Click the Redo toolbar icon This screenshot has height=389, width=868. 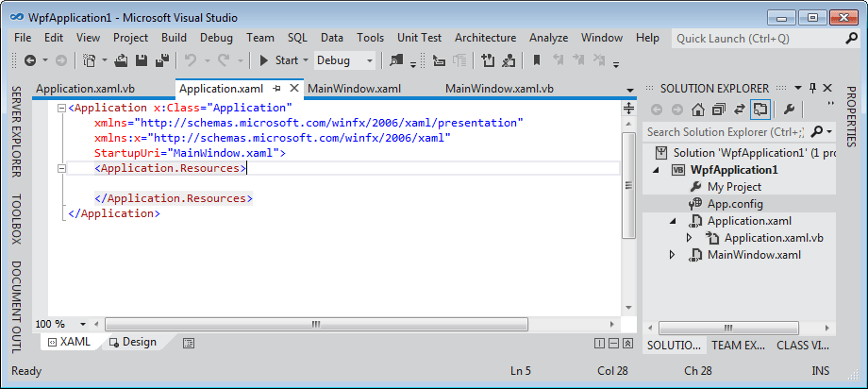[x=224, y=60]
